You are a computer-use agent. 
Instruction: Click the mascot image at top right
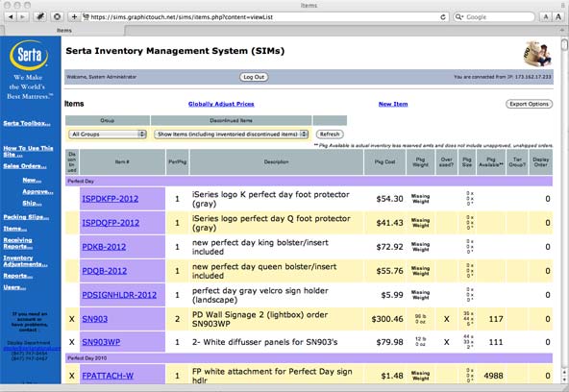pyautogui.click(x=537, y=54)
